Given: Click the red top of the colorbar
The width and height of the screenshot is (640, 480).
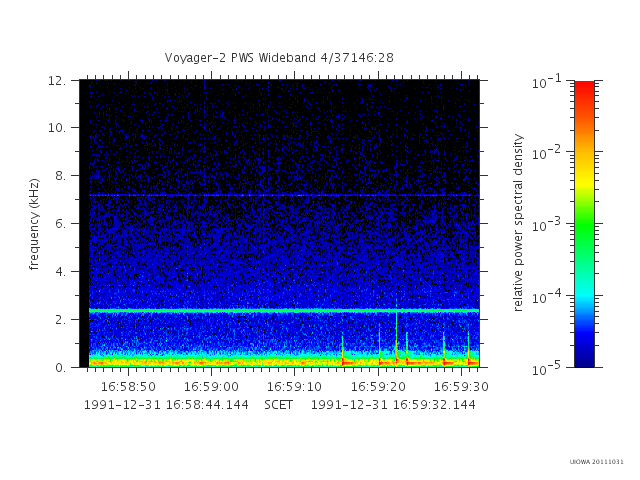Looking at the screenshot, I should (584, 88).
